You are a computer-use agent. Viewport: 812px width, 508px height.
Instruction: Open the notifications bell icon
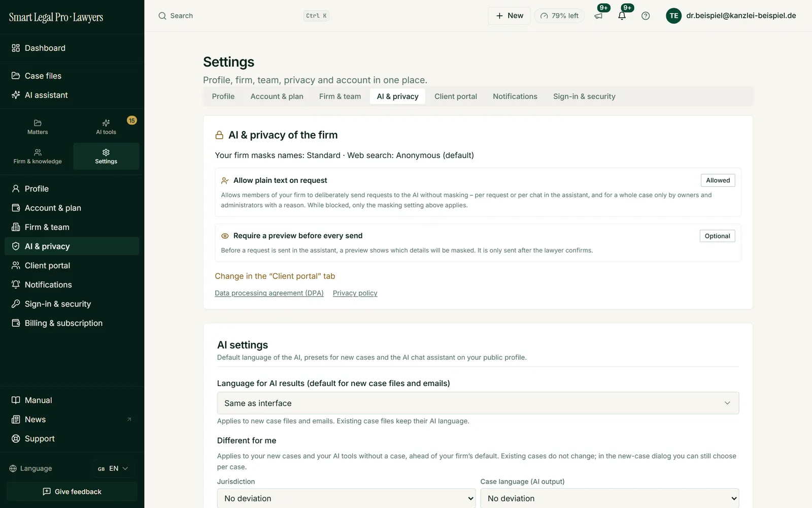(x=622, y=16)
